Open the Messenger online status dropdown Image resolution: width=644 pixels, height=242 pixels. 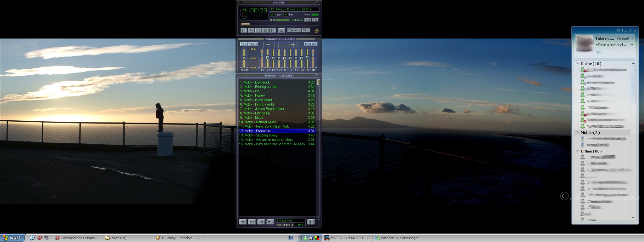pyautogui.click(x=632, y=38)
